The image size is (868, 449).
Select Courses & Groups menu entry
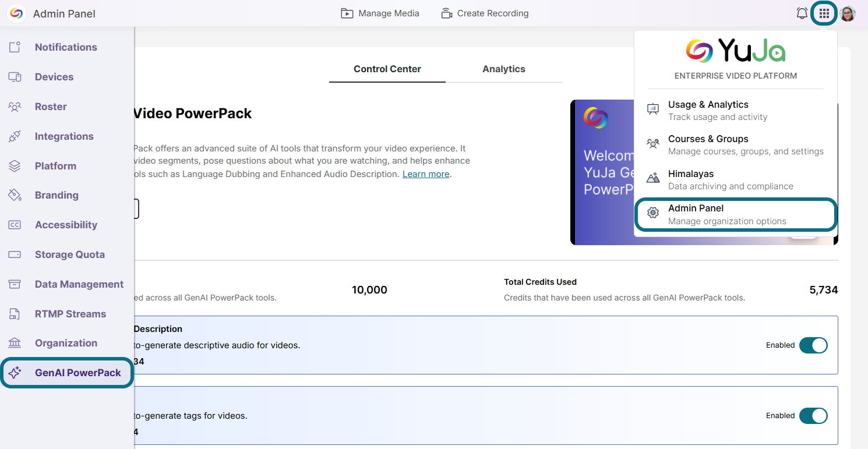736,144
